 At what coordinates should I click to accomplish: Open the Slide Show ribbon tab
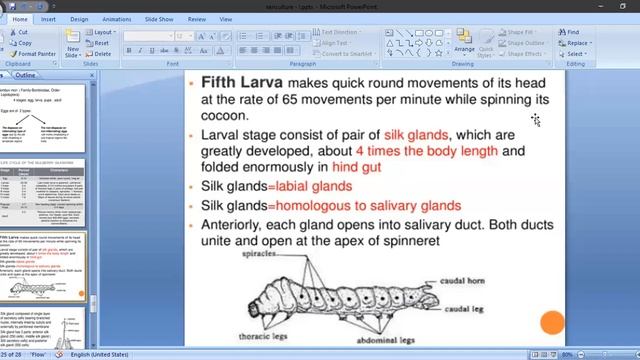[x=159, y=19]
